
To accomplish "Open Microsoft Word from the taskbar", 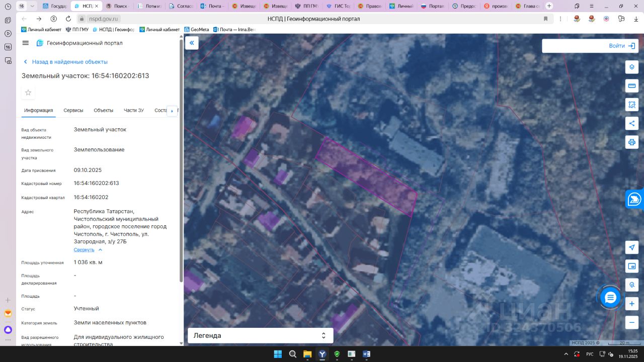I will [366, 354].
